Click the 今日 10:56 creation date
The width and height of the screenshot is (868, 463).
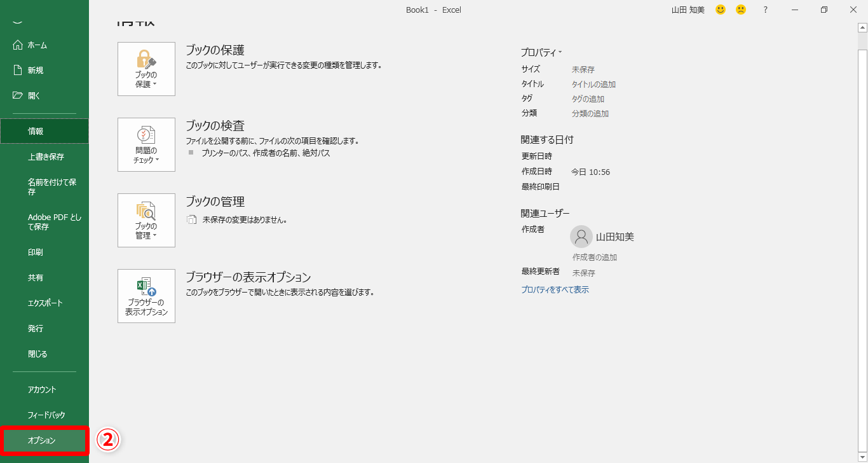click(590, 172)
